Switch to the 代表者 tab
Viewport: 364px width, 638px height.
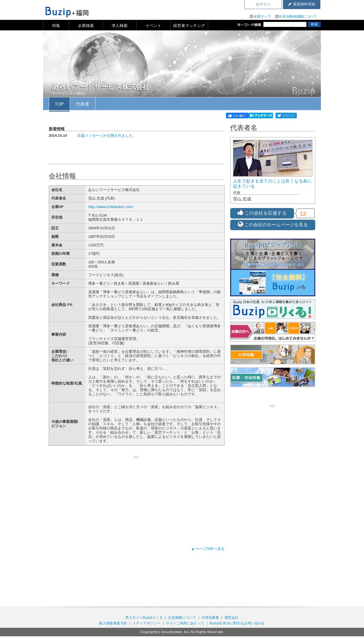[x=82, y=104]
